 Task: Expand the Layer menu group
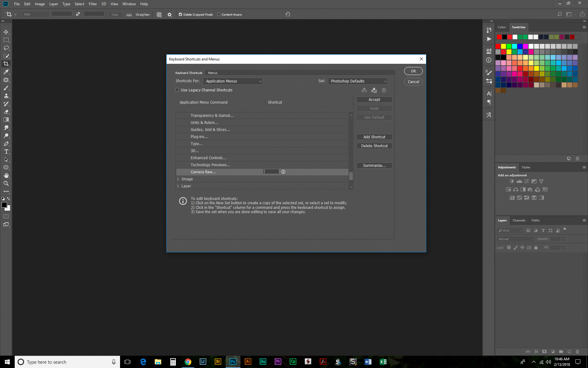(178, 186)
